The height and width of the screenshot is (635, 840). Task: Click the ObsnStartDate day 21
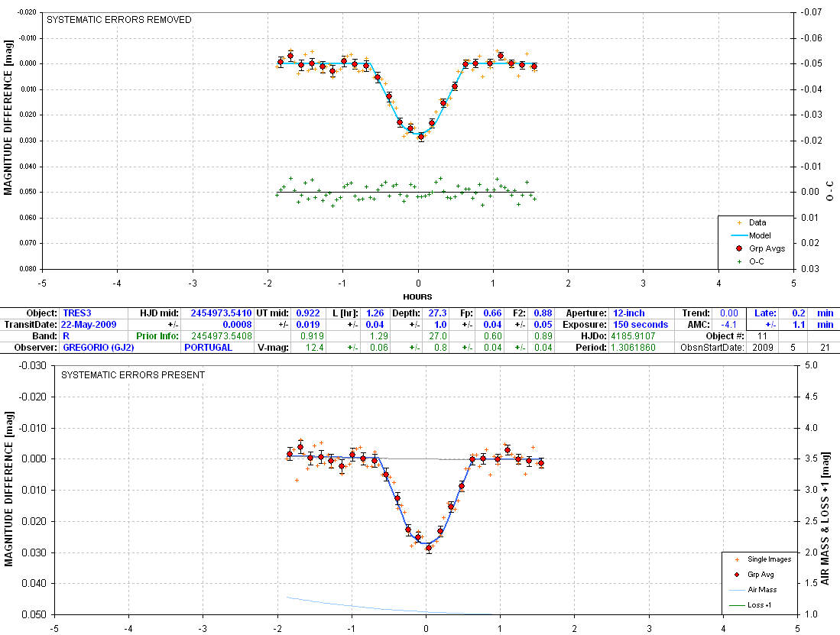(825, 347)
